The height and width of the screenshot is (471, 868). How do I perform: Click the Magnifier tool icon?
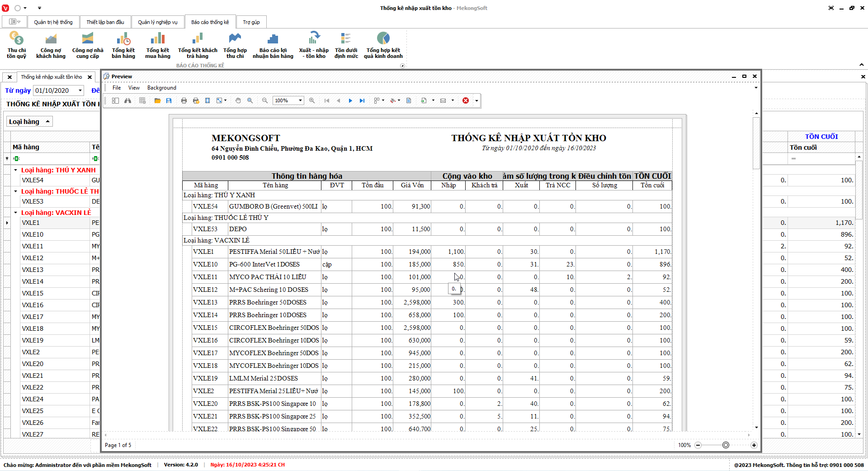pyautogui.click(x=250, y=100)
